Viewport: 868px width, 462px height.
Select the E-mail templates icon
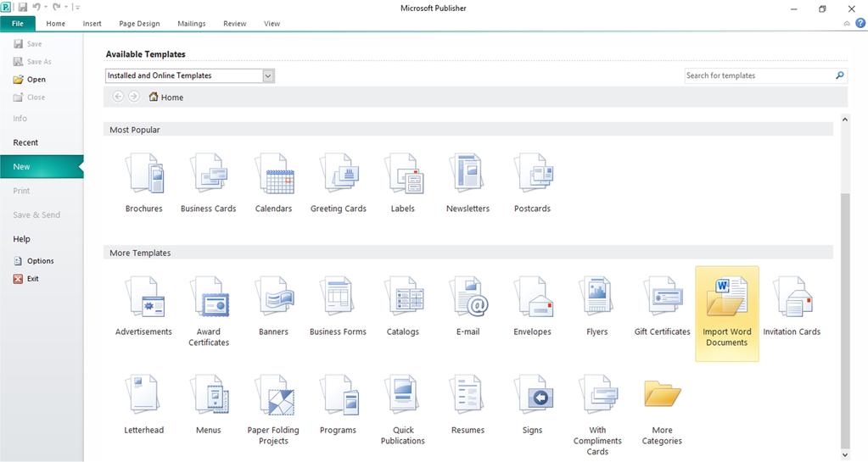point(468,307)
